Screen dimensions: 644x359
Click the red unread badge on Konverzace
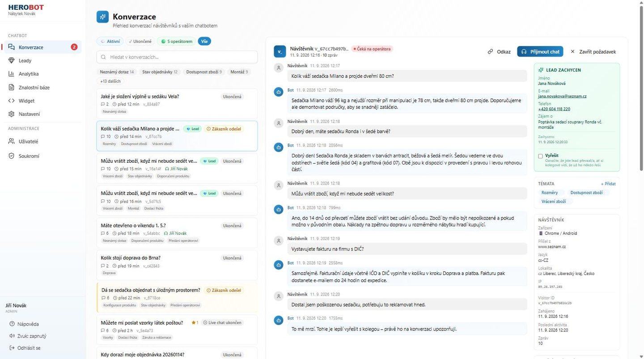click(x=74, y=47)
